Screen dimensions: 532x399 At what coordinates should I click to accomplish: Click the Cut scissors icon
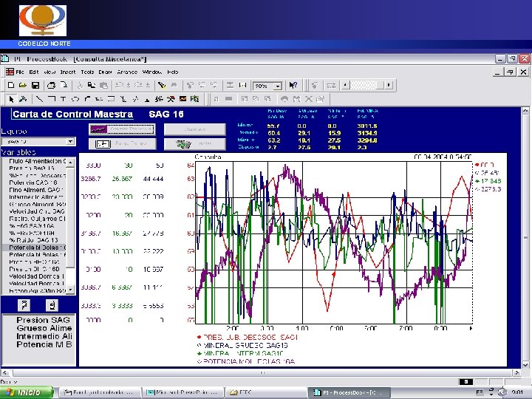tap(80, 86)
